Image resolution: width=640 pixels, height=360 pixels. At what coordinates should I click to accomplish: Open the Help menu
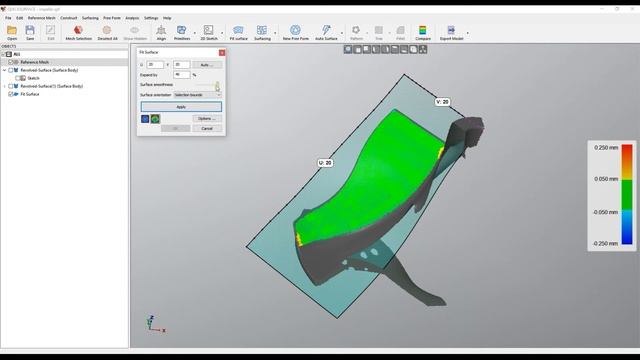coord(167,18)
